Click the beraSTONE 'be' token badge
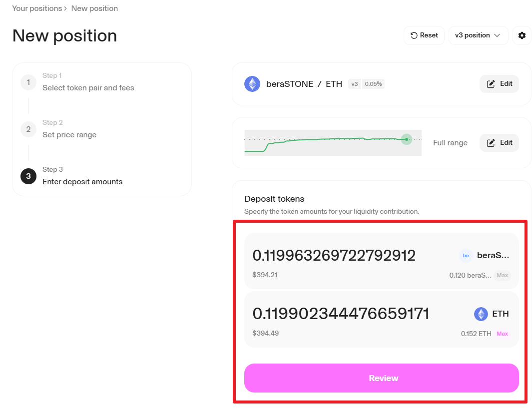The height and width of the screenshot is (410, 532). pos(466,256)
